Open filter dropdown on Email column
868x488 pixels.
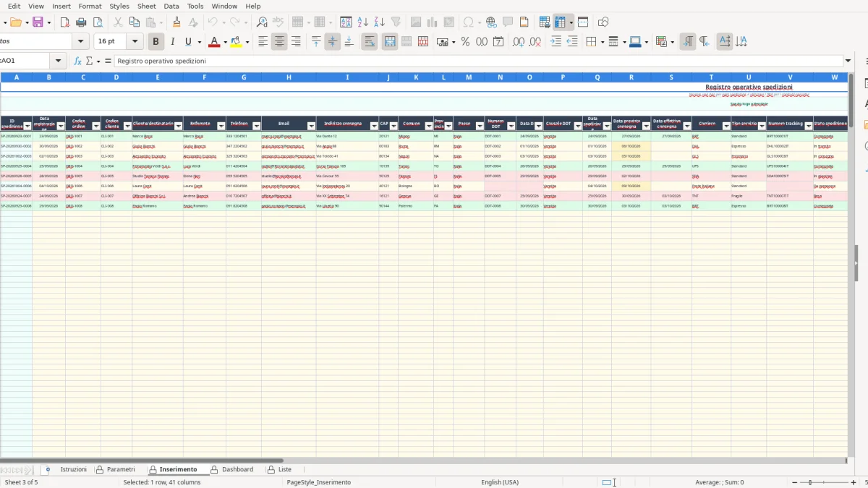click(x=311, y=126)
